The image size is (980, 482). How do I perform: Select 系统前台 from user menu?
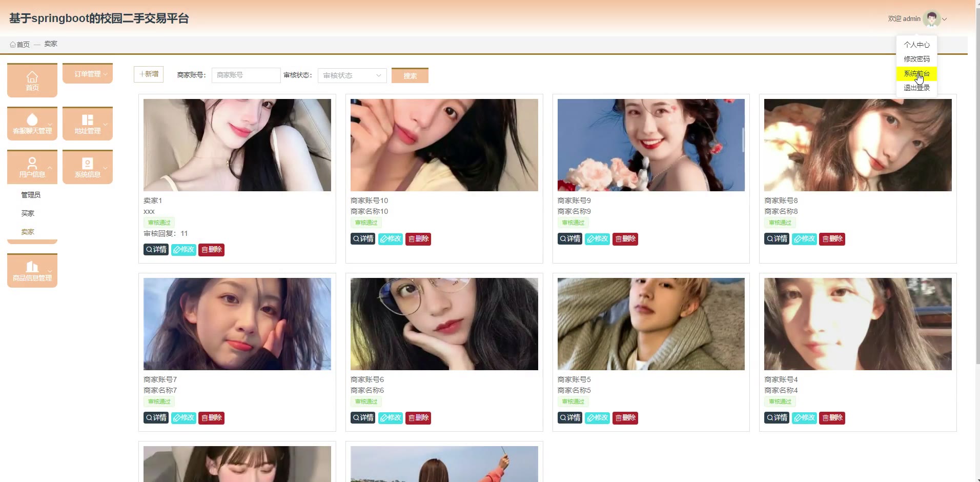click(x=916, y=74)
